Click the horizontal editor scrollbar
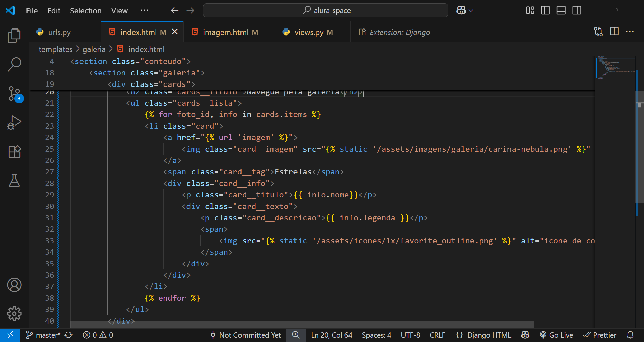 (x=302, y=325)
